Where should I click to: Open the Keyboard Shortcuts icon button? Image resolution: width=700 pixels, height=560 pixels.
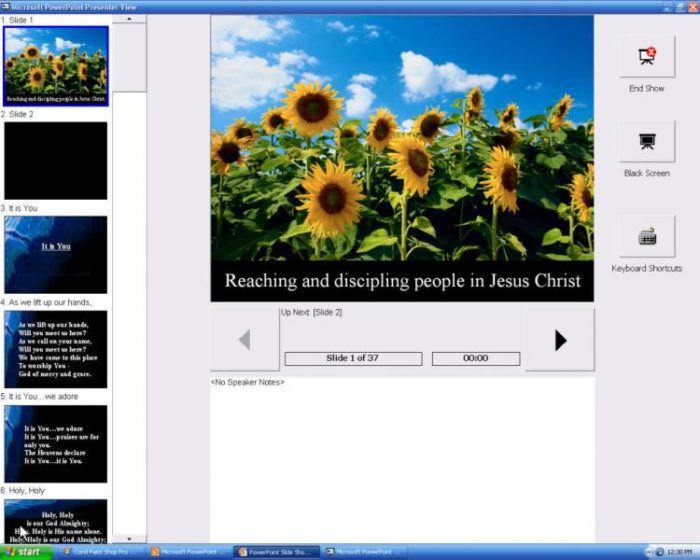[x=647, y=237]
